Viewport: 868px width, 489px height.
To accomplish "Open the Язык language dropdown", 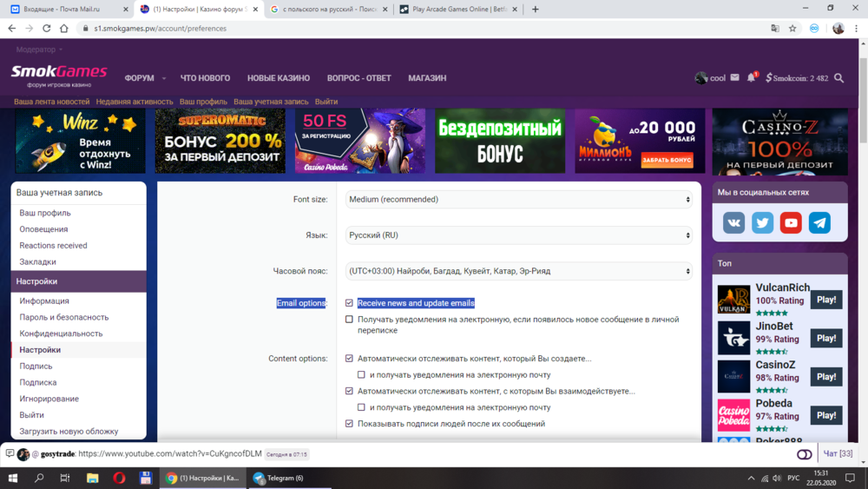I will 519,235.
